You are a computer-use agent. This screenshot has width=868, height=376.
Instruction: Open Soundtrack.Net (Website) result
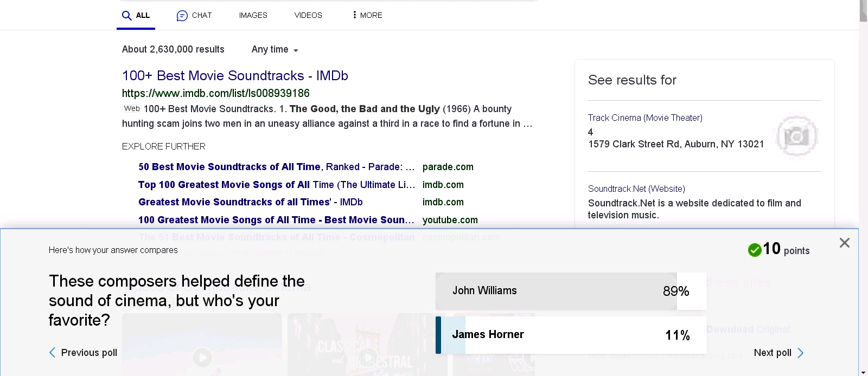[x=636, y=189]
